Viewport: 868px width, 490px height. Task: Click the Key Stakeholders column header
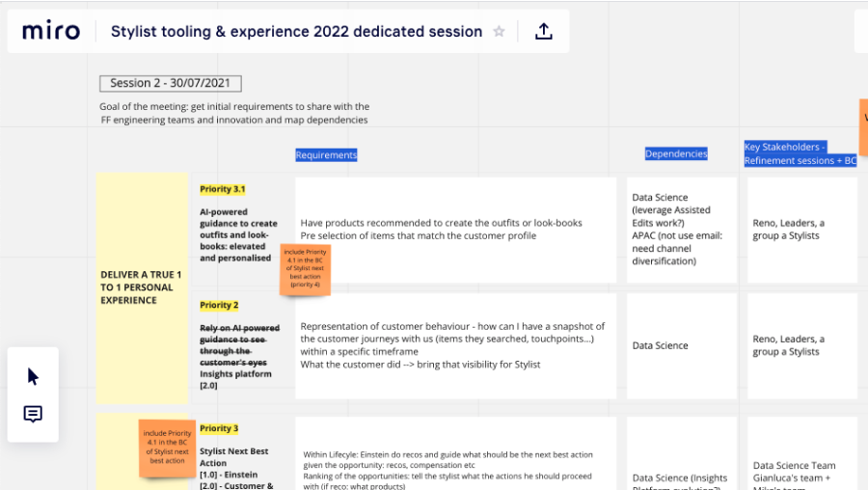pos(800,154)
